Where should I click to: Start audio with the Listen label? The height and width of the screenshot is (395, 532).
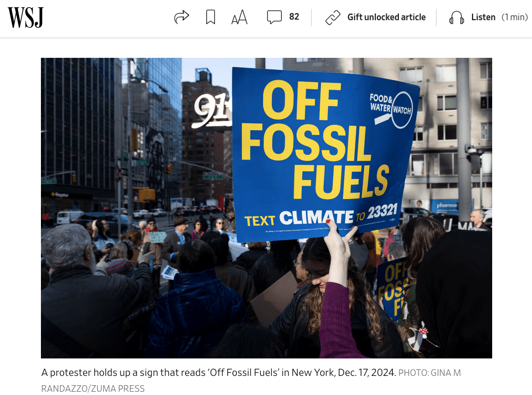click(x=483, y=17)
